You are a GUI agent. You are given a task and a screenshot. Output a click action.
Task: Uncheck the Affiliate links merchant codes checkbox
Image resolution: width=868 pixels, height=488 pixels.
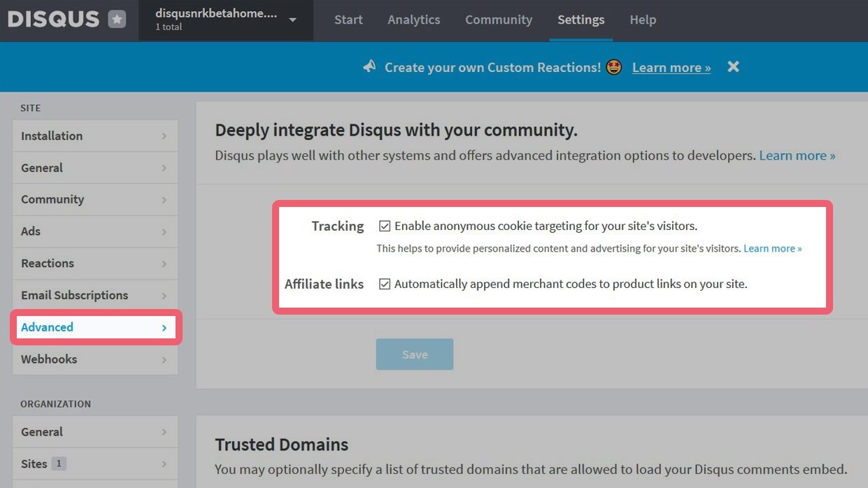[x=385, y=284]
